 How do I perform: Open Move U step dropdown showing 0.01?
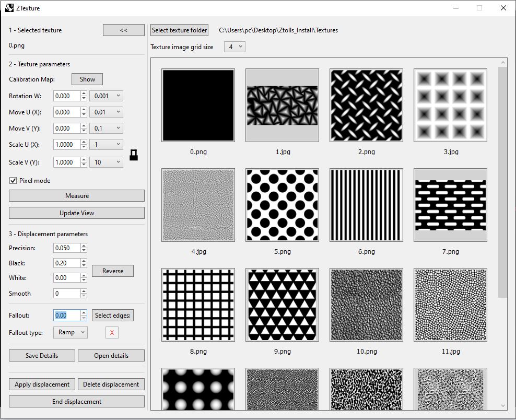click(107, 112)
